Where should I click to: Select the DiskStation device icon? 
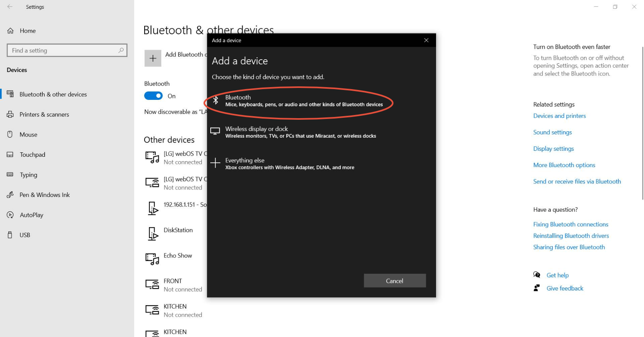[x=153, y=234]
